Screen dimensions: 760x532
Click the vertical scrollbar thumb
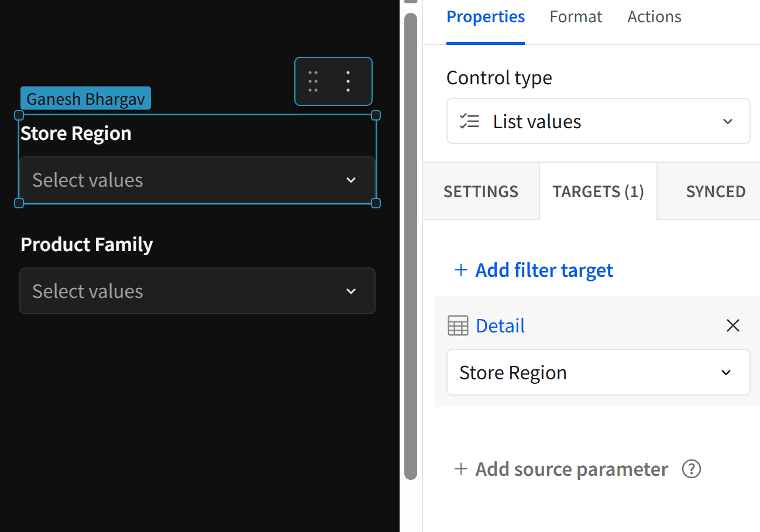point(411,246)
